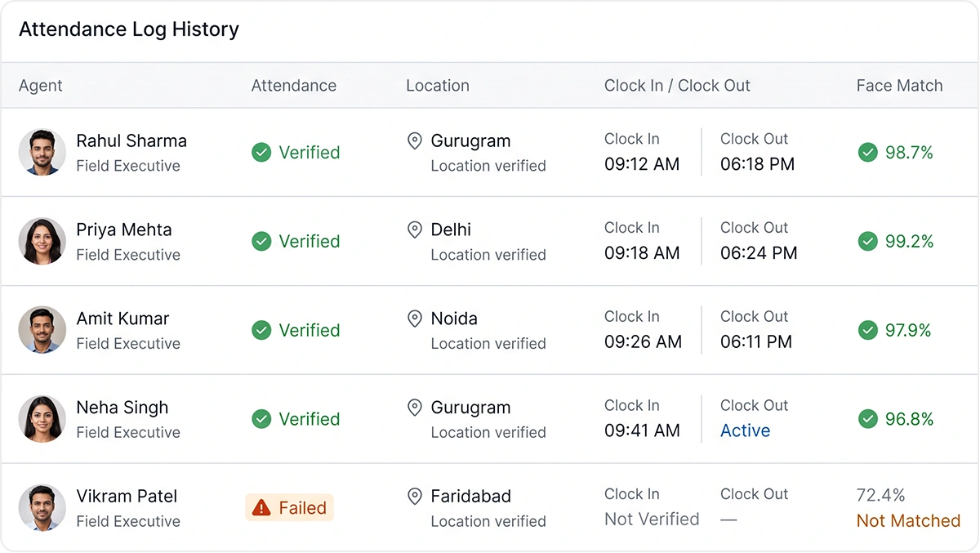The height and width of the screenshot is (553, 980).
Task: Click the 97.9% face match value
Action: point(908,330)
